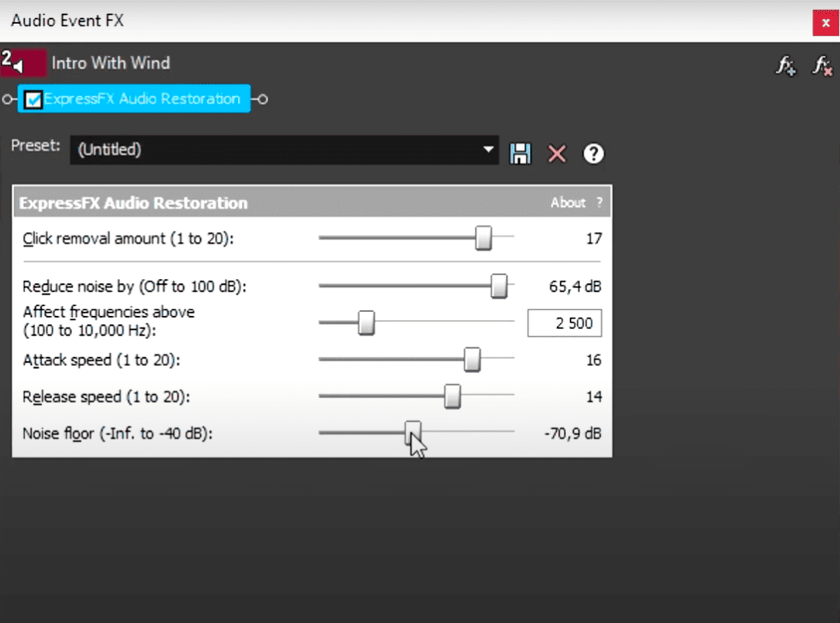The image size is (840, 623).
Task: Click the Noise floor label
Action: 117,433
